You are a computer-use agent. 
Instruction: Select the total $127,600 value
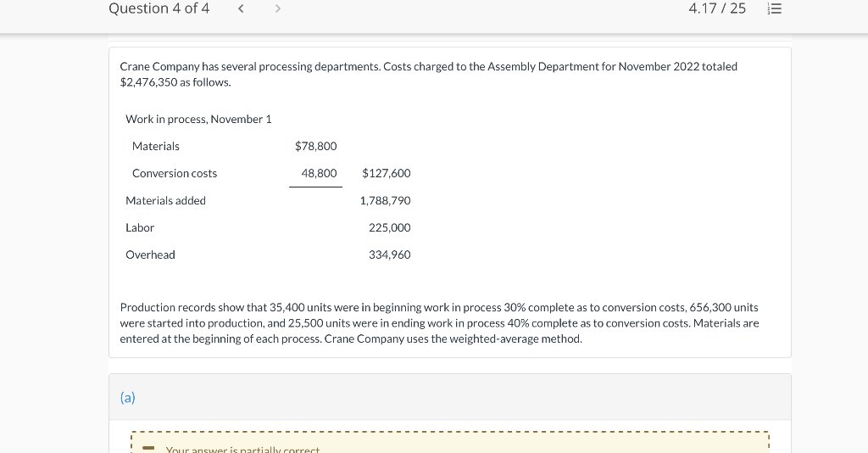click(387, 173)
